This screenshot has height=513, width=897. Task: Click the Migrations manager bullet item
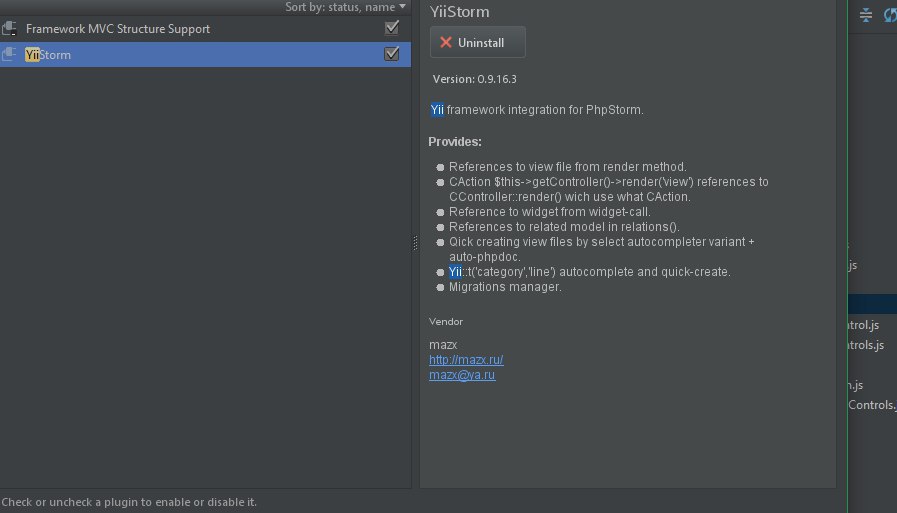[505, 287]
